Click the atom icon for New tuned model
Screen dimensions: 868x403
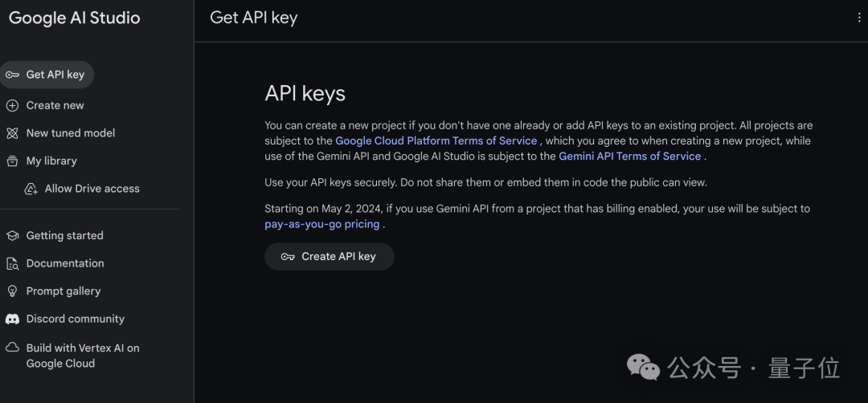[12, 133]
